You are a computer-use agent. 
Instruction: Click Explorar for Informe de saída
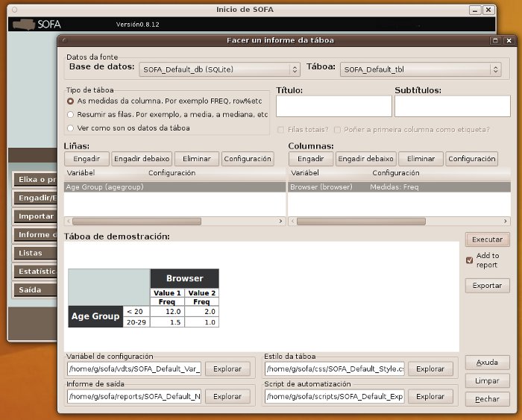[227, 397]
